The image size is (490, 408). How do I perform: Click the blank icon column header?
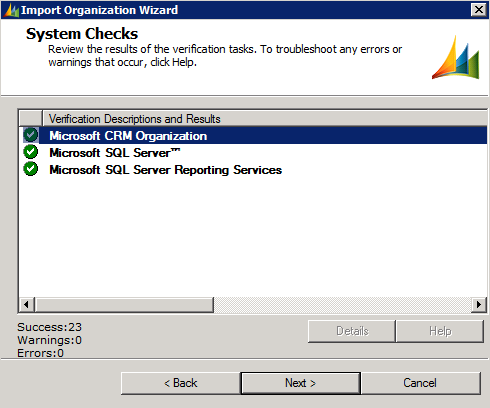[x=31, y=118]
